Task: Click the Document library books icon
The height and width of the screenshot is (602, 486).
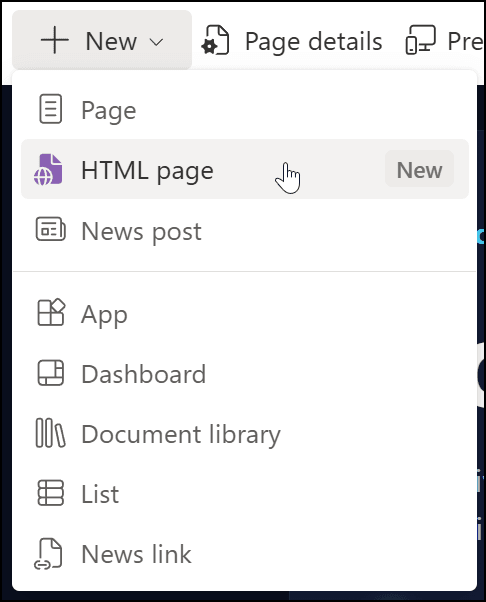Action: pyautogui.click(x=50, y=433)
